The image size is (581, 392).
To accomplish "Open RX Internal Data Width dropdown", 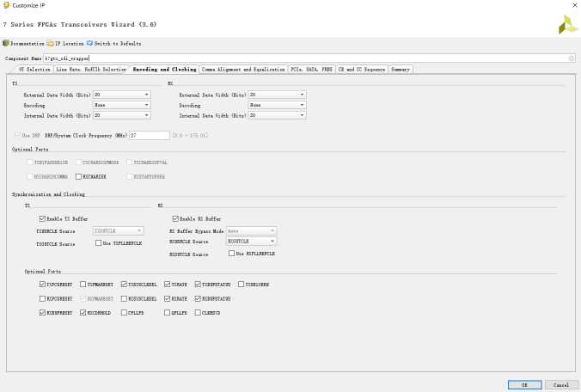I will pos(277,115).
